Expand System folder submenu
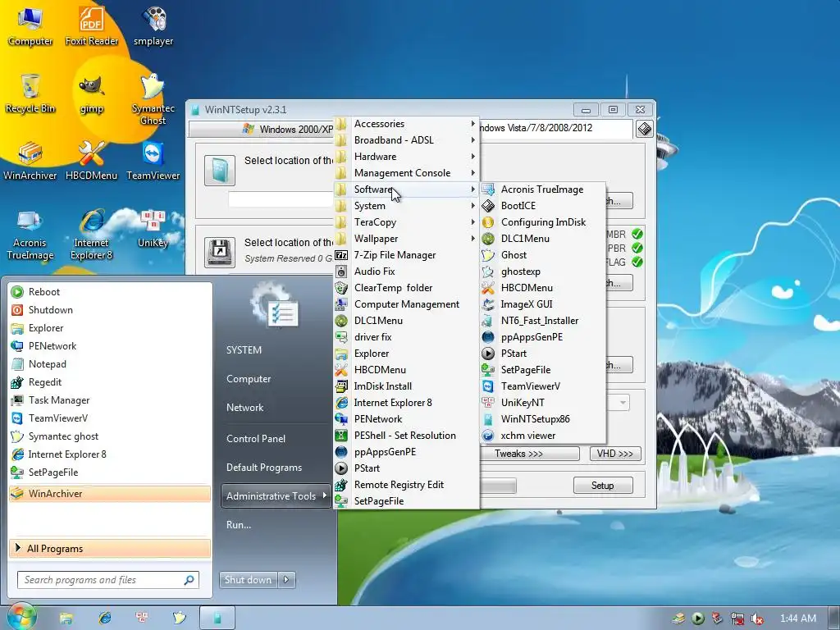 tap(405, 206)
